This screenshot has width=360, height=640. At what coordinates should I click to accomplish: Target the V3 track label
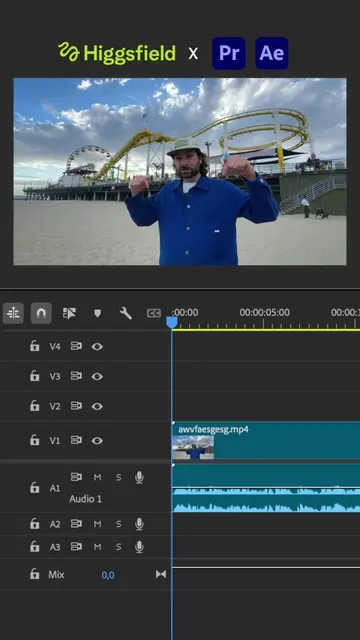(x=55, y=376)
